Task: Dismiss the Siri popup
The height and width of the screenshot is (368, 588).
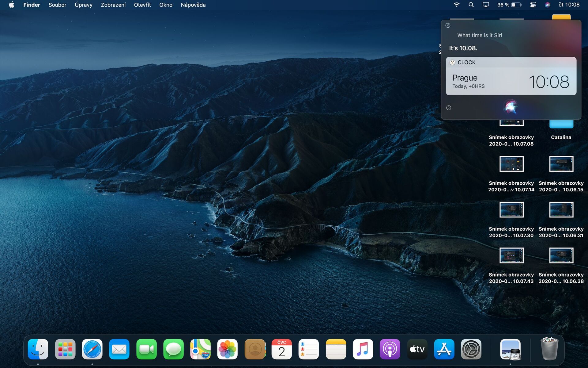Action: coord(447,25)
